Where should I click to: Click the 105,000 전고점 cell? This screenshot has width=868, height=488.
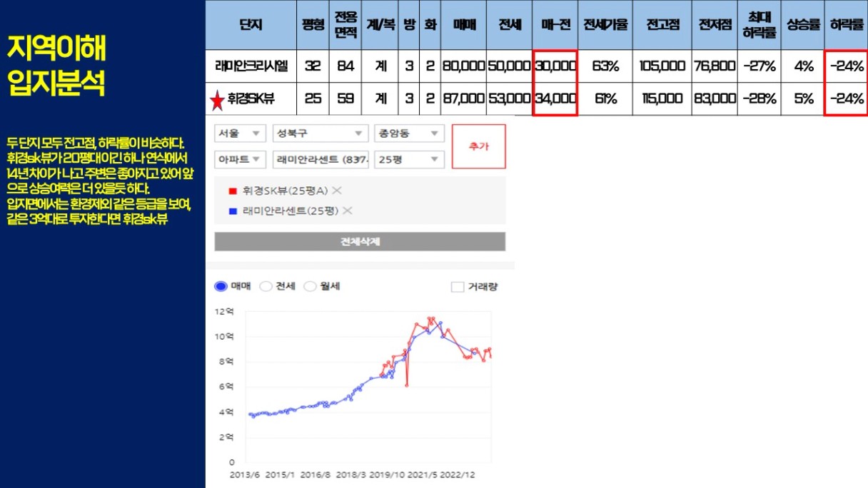pyautogui.click(x=662, y=66)
